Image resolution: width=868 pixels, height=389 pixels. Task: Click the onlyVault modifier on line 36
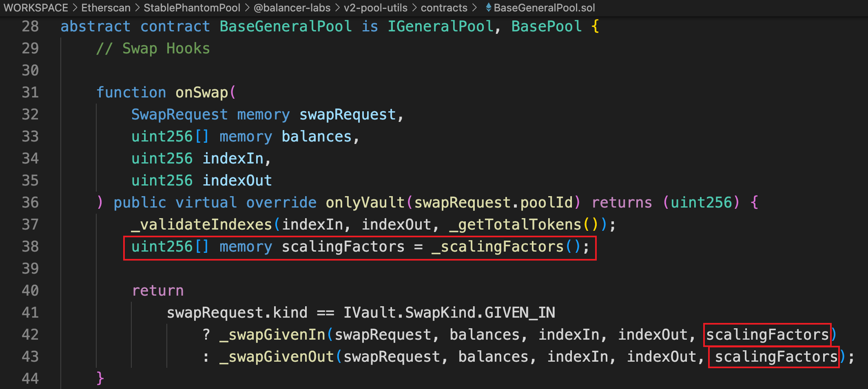[x=365, y=203]
